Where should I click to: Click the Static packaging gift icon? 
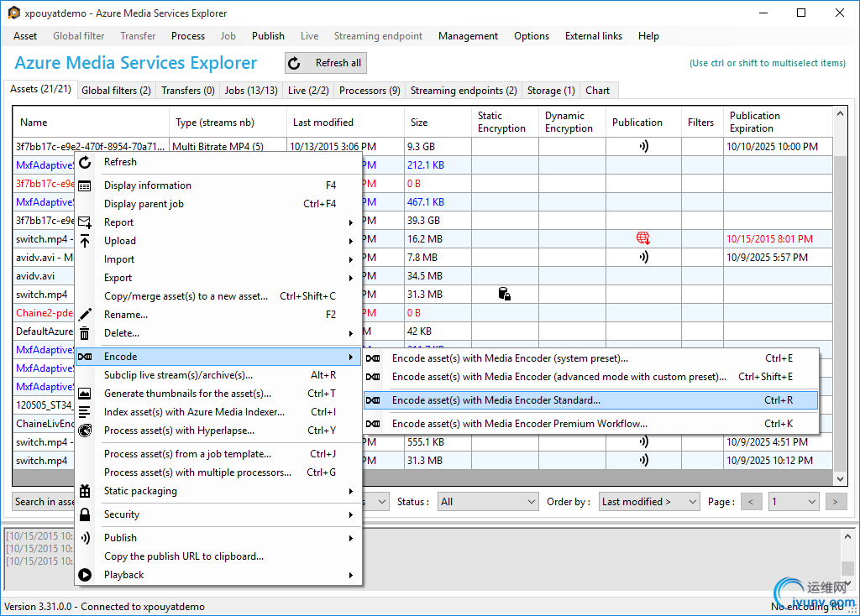coord(85,491)
